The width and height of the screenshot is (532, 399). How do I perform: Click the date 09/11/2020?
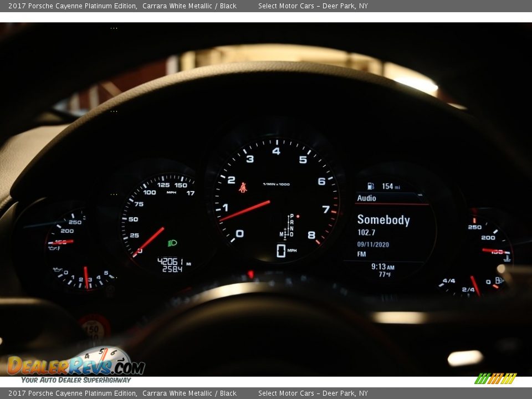point(373,244)
